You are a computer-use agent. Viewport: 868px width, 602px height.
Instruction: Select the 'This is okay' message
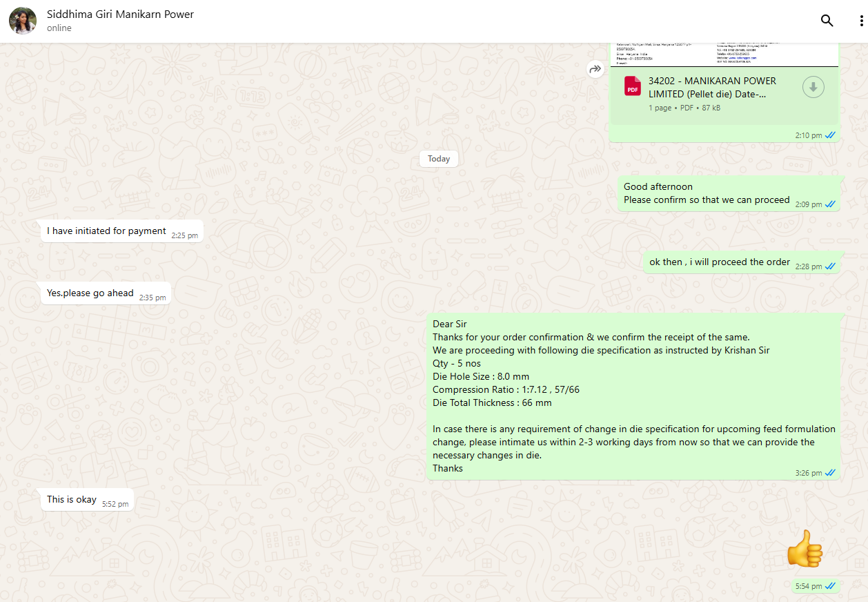click(72, 499)
